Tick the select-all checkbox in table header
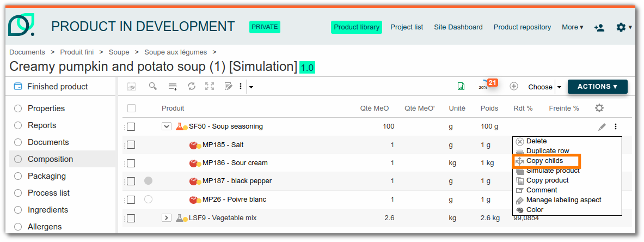This screenshot has height=242, width=644. point(131,108)
